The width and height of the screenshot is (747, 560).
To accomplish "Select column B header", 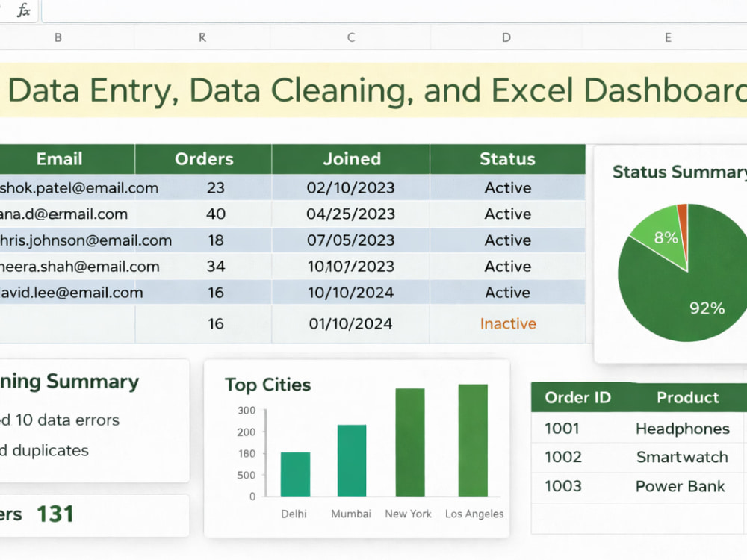I will coord(58,37).
